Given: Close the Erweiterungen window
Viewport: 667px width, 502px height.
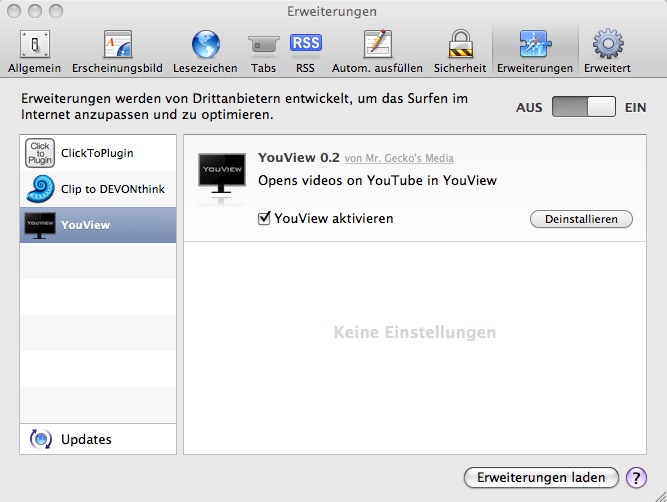Looking at the screenshot, I should (14, 11).
